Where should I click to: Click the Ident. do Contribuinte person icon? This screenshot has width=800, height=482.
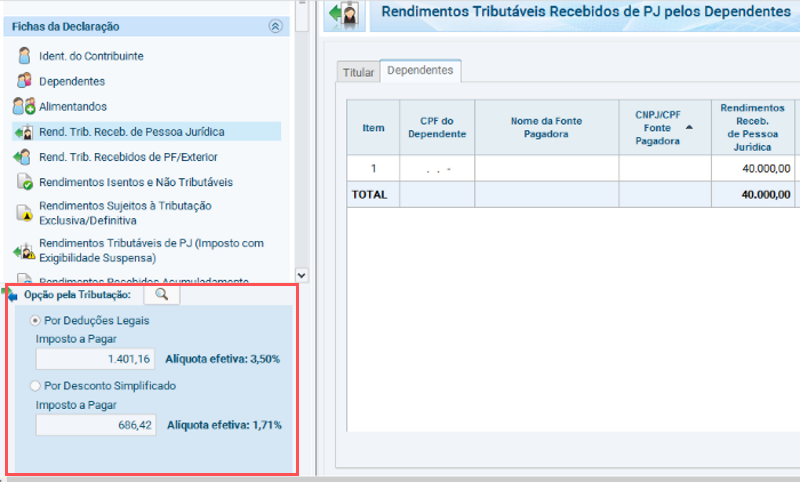pos(24,56)
